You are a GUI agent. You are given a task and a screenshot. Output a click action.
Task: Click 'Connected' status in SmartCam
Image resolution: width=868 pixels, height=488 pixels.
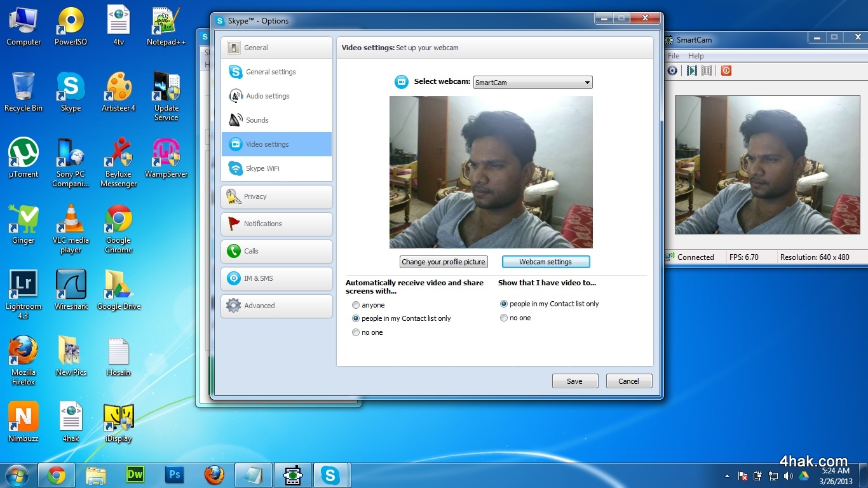click(695, 257)
